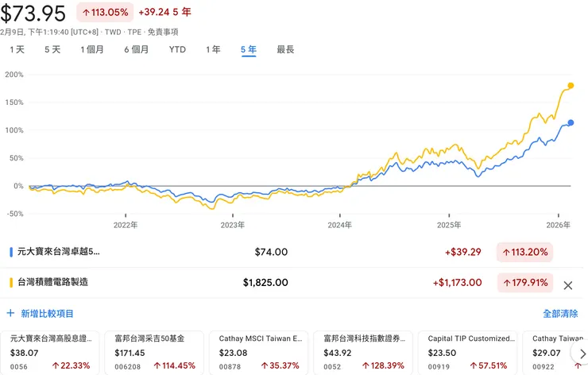588x375 pixels.
Task: Switch chart to 6 個月 range
Action: point(137,49)
